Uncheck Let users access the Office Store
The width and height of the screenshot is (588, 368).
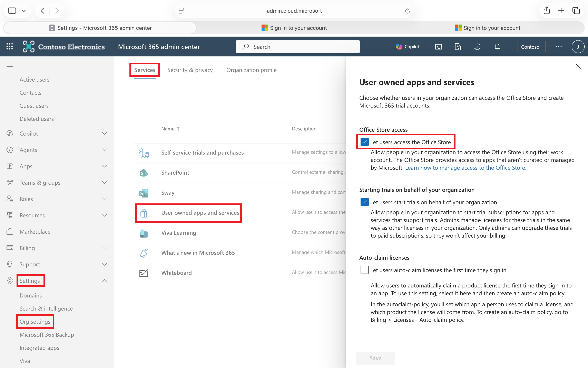[364, 142]
